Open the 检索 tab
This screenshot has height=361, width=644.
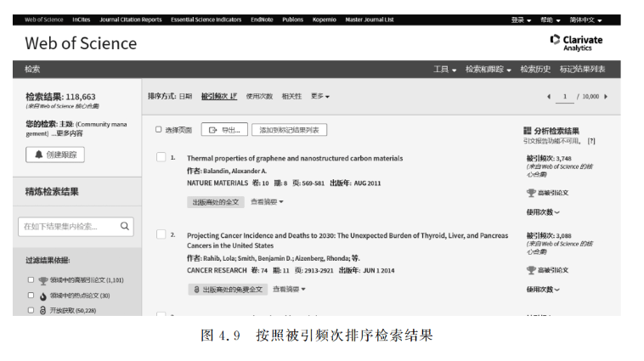(32, 70)
